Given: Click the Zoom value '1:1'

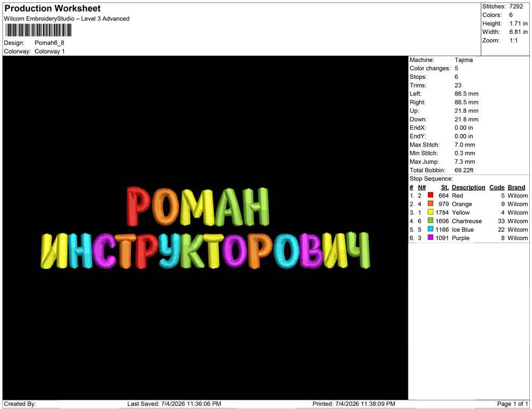Looking at the screenshot, I should pos(514,40).
